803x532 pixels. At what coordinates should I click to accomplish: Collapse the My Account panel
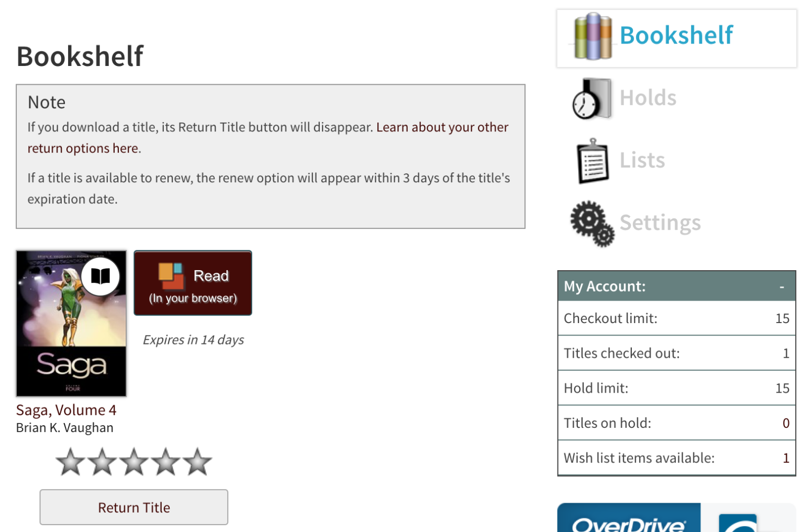[782, 286]
